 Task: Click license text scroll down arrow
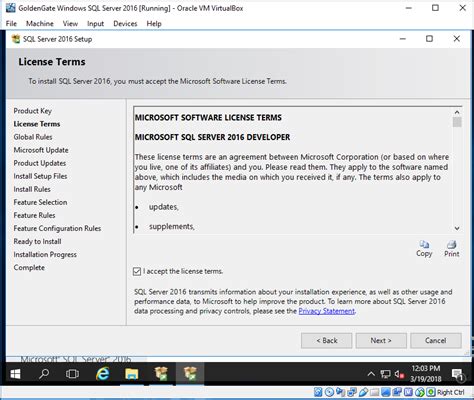pyautogui.click(x=457, y=228)
